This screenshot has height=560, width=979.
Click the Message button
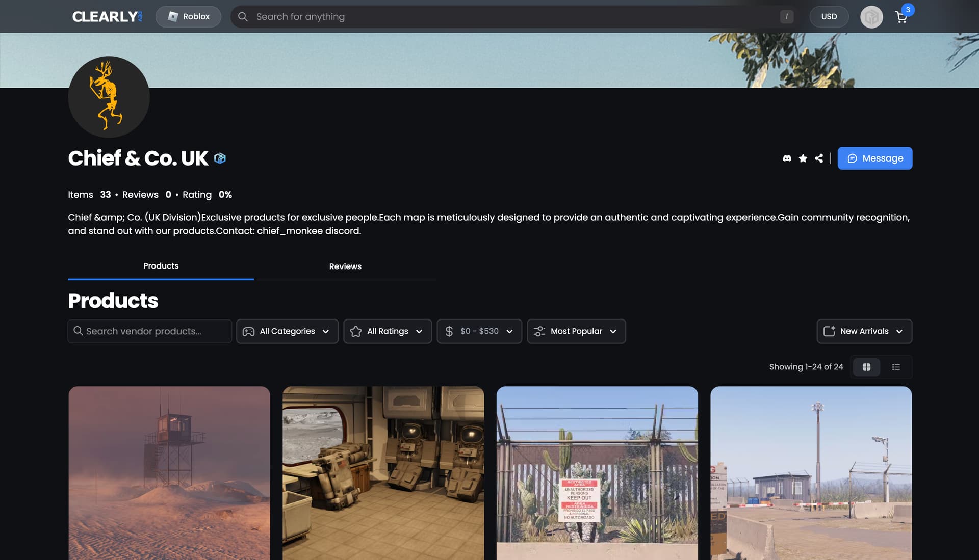875,158
